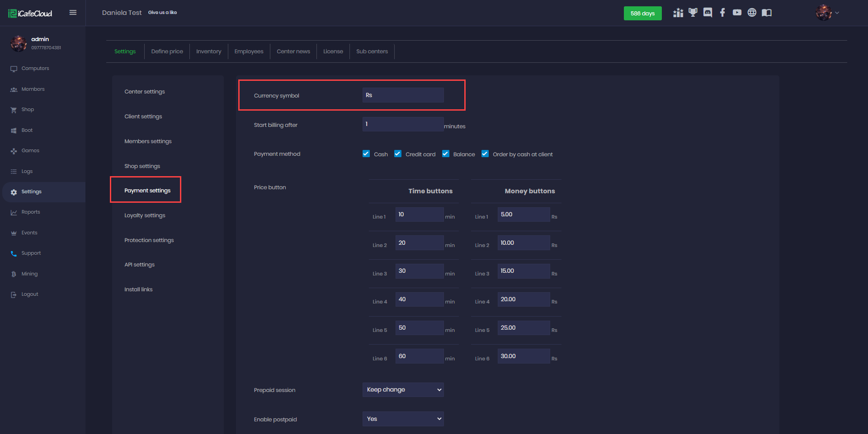Uncheck the Cash payment method
The image size is (868, 434).
pos(366,154)
